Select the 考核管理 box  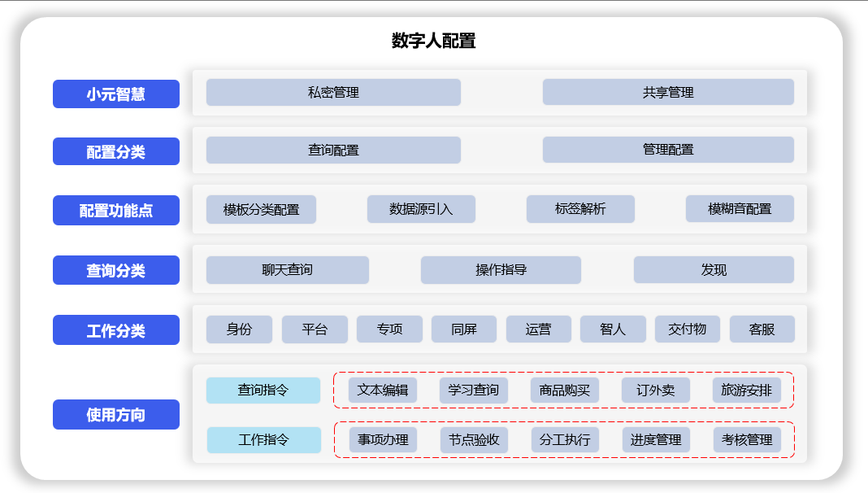pyautogui.click(x=747, y=440)
